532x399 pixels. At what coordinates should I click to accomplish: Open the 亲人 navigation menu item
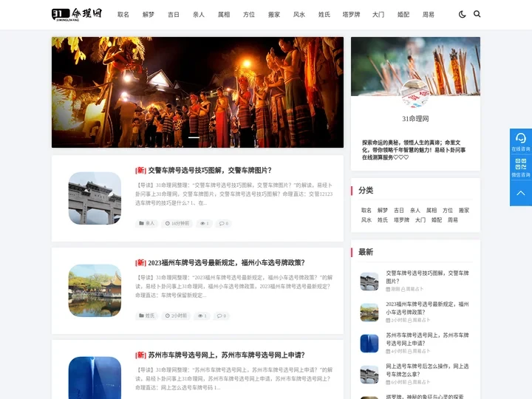tap(199, 15)
